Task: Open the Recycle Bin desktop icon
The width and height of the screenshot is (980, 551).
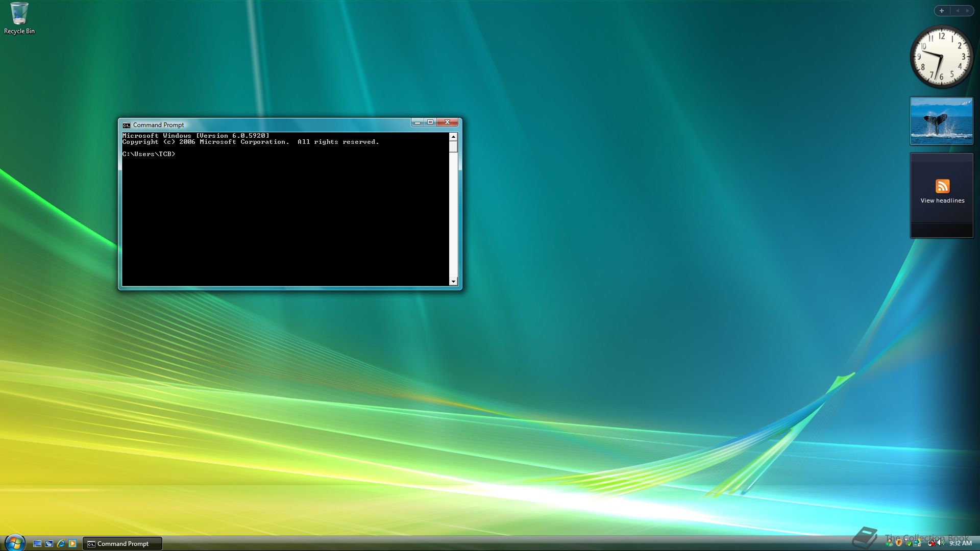Action: pos(19,18)
